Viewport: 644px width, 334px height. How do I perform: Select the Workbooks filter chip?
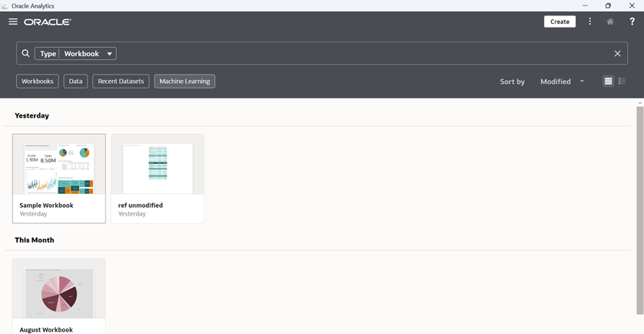pyautogui.click(x=38, y=82)
